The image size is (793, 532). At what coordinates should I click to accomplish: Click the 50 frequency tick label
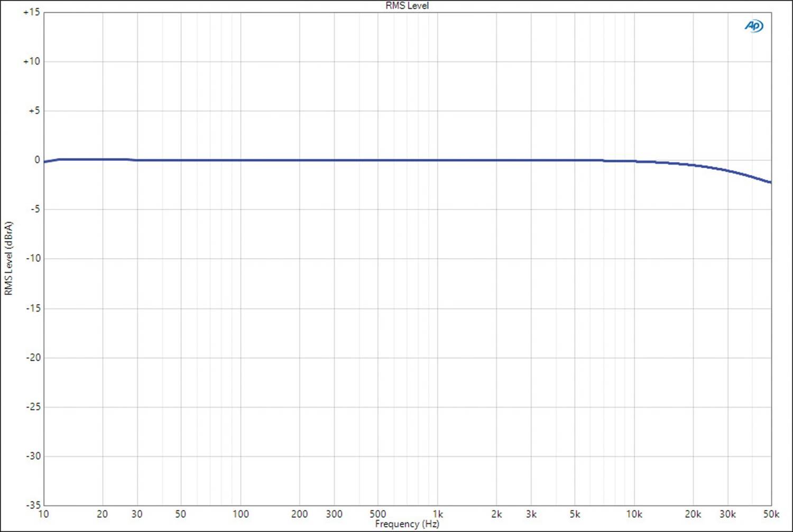[180, 514]
